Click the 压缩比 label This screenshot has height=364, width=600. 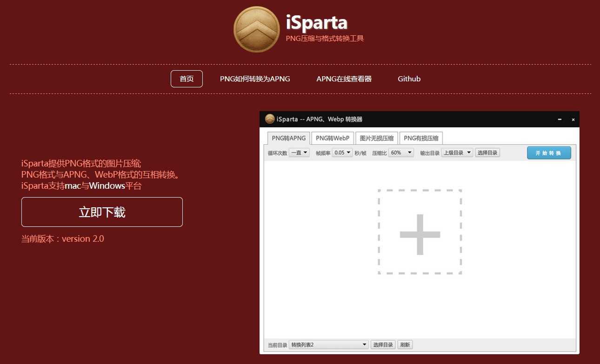point(380,153)
